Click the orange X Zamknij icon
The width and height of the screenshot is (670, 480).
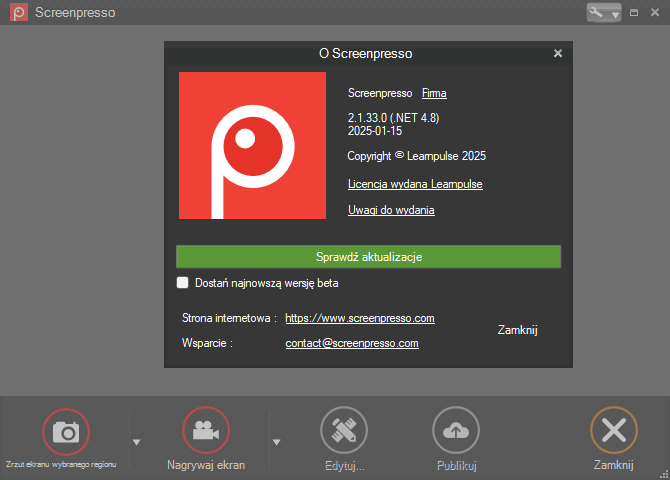pos(614,430)
